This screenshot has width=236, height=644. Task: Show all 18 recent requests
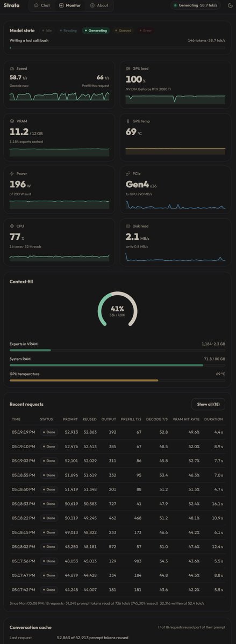(x=209, y=404)
